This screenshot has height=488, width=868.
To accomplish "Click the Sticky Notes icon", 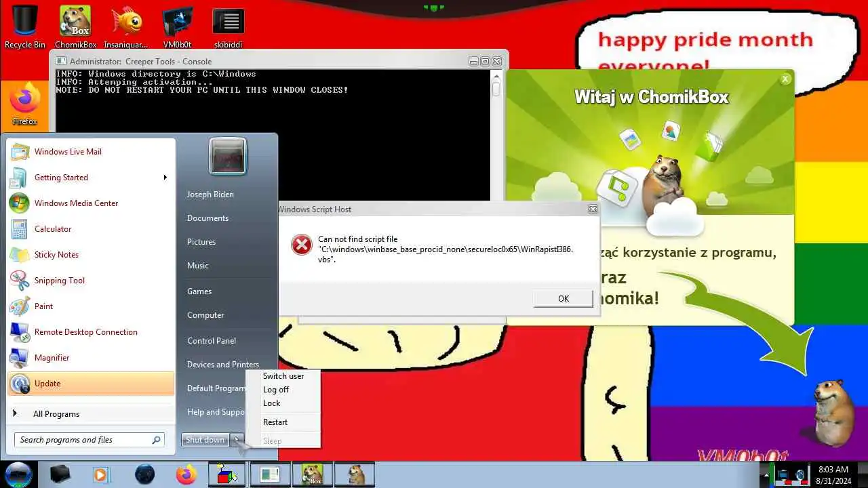I will point(19,255).
